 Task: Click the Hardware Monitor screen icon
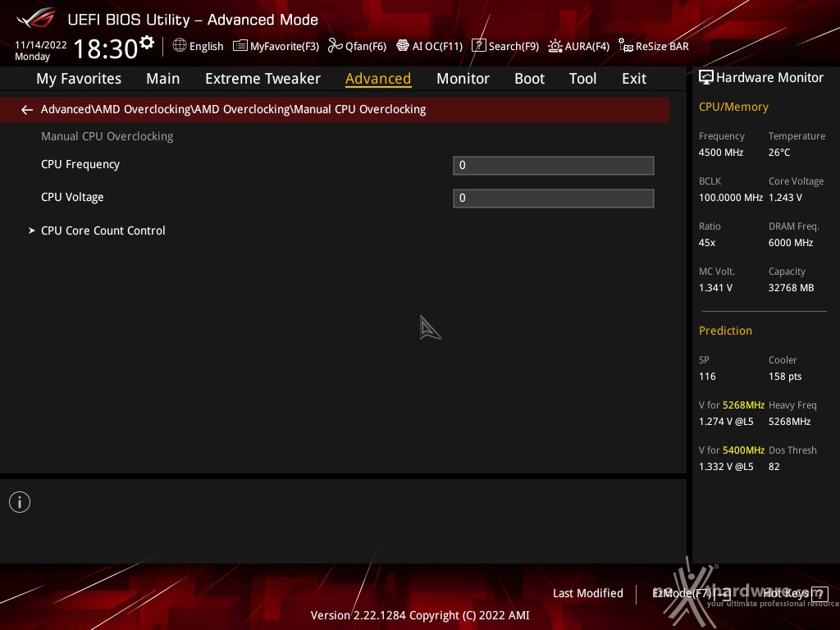(706, 78)
